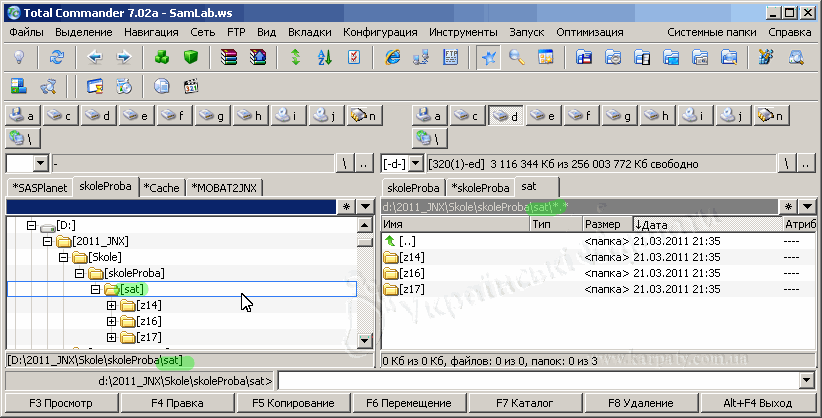The image size is (822, 418).
Task: Open the command line history dropdown
Action: coord(808,380)
